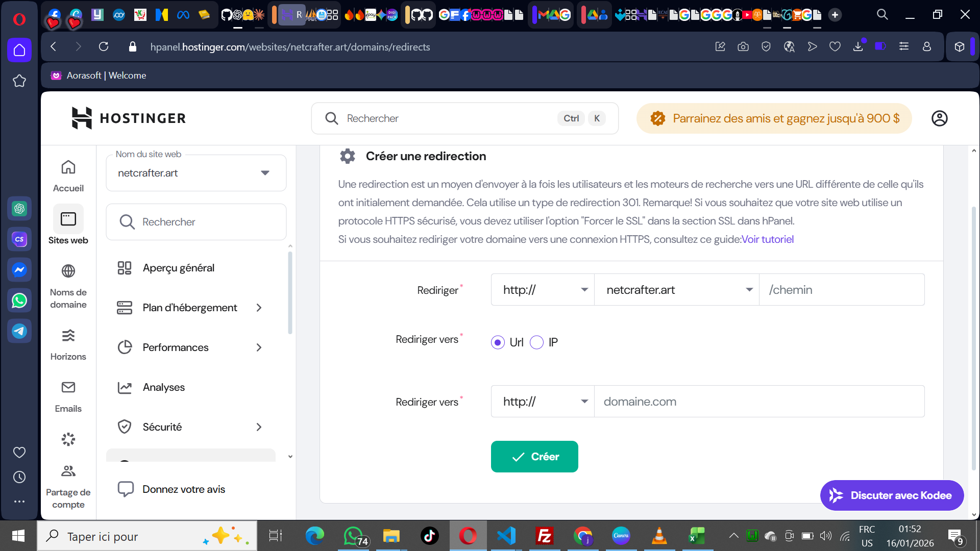Open the Windows Start menu

point(18,536)
